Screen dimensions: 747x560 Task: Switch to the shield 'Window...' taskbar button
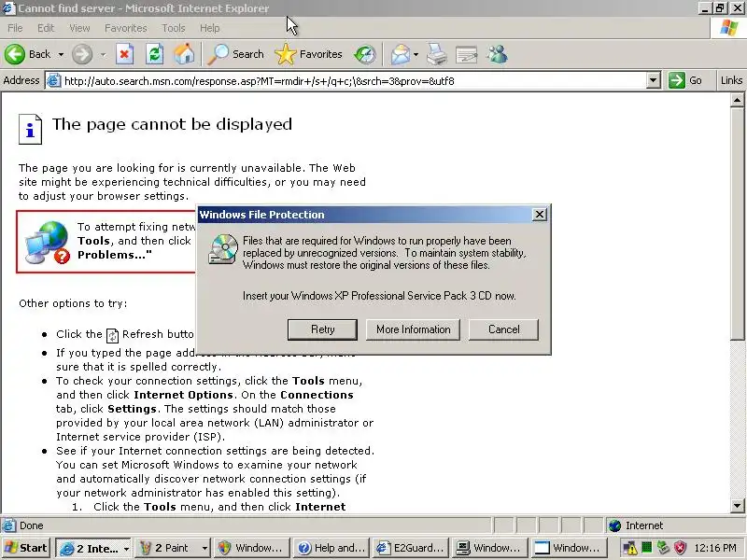pos(251,548)
